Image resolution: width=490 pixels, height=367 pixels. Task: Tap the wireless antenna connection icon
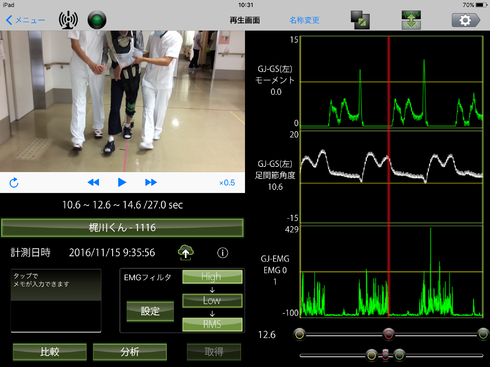point(68,20)
